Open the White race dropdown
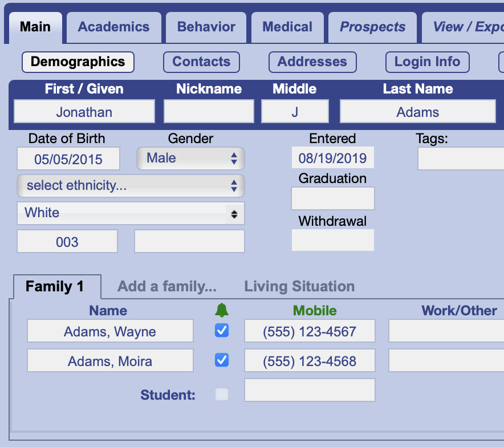 point(131,213)
